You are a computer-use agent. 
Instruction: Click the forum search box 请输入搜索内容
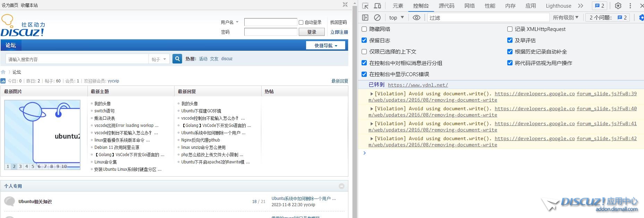pyautogui.click(x=77, y=59)
